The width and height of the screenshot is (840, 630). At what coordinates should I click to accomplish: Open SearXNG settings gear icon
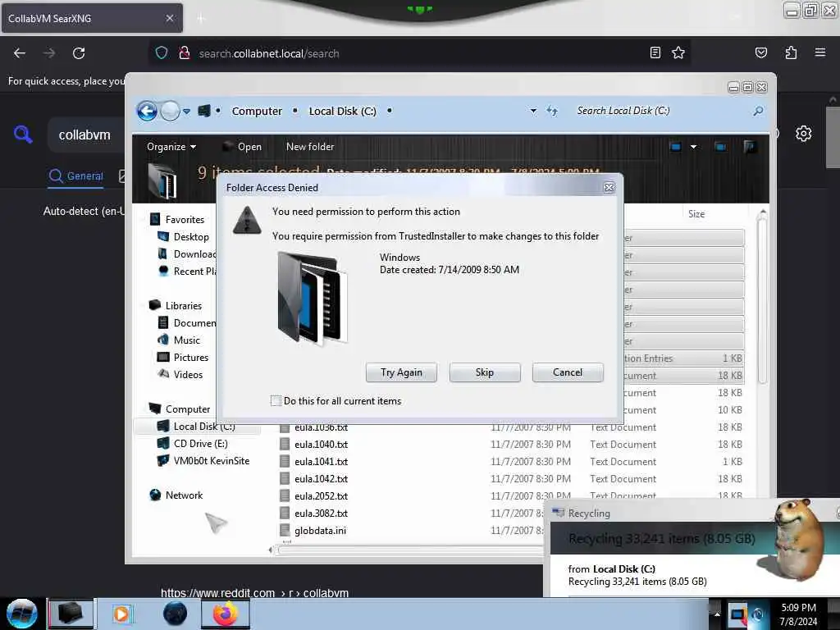click(x=803, y=134)
